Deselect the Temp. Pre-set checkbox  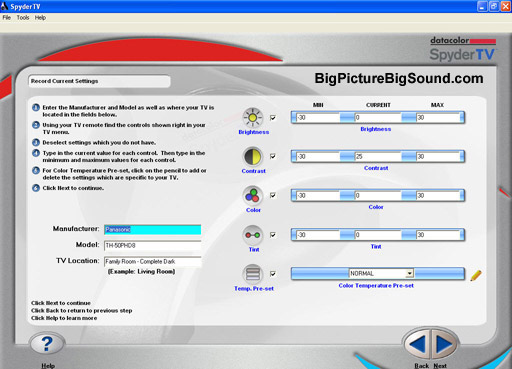[273, 274]
